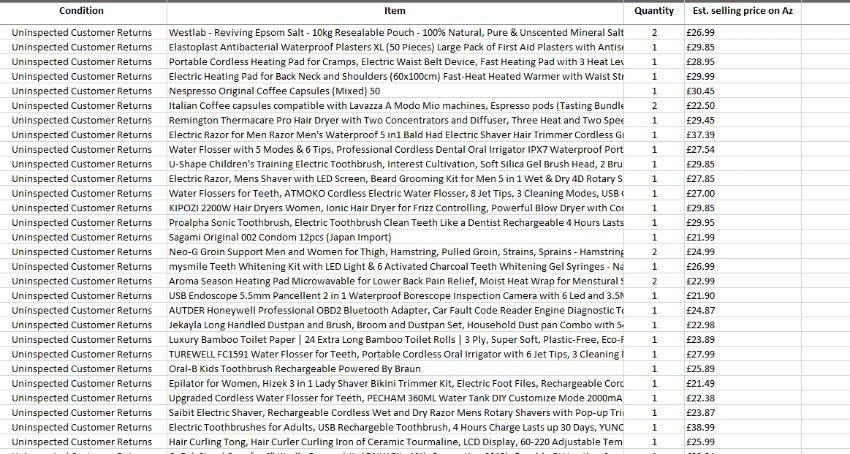
Task: Select the Item column header
Action: (x=395, y=11)
